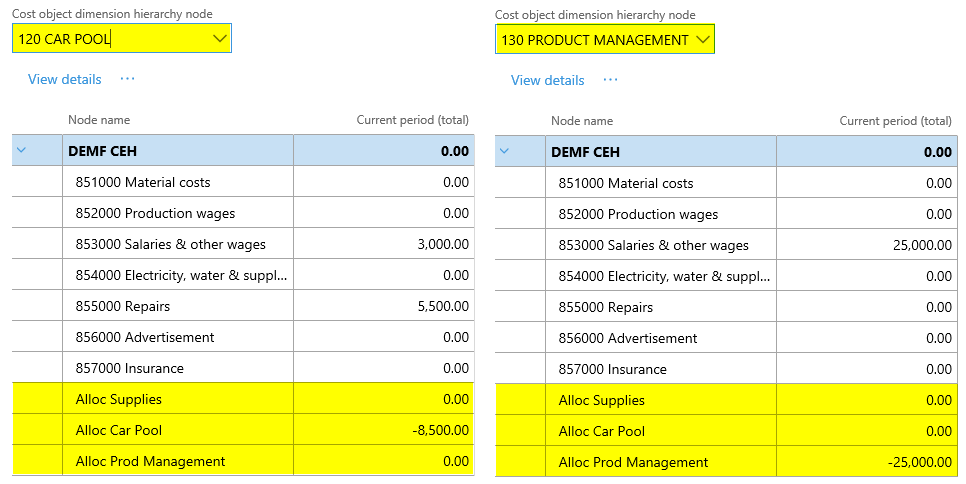The height and width of the screenshot is (484, 966).
Task: Click View details link in right panel
Action: click(547, 80)
